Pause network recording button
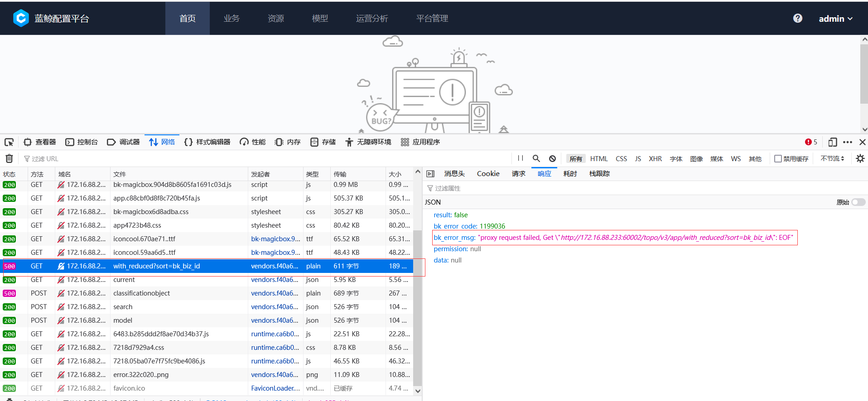This screenshot has width=868, height=401. coord(521,158)
